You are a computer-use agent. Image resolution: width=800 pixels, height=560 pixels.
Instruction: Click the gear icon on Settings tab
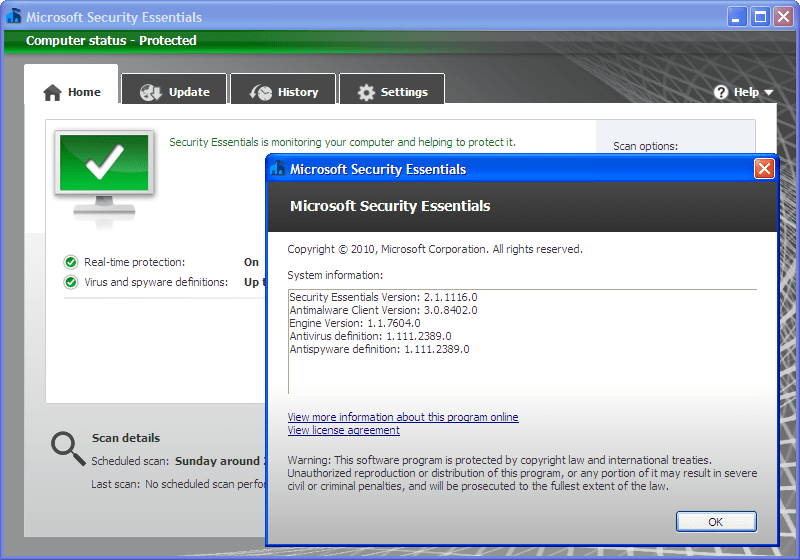click(x=366, y=92)
